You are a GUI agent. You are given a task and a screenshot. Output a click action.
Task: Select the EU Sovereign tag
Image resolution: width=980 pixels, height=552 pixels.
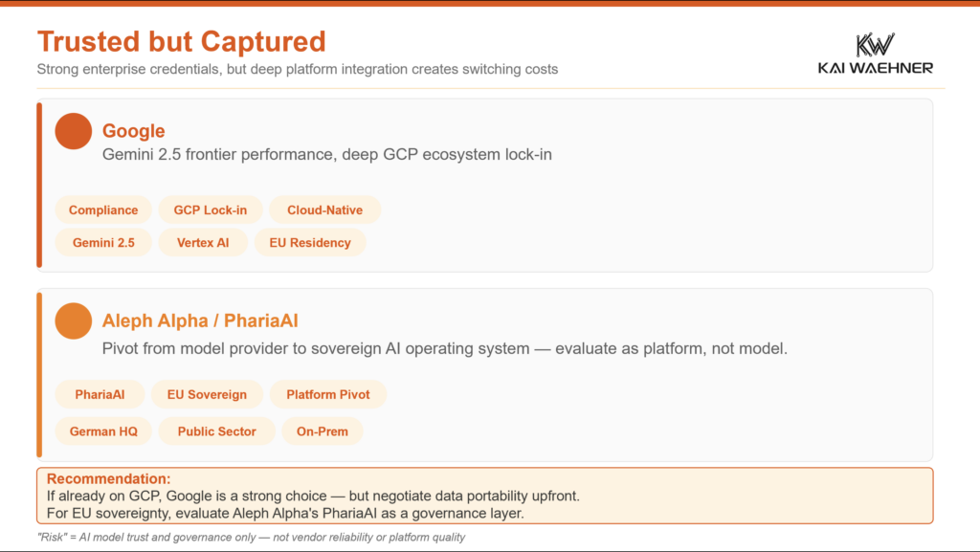coord(207,394)
